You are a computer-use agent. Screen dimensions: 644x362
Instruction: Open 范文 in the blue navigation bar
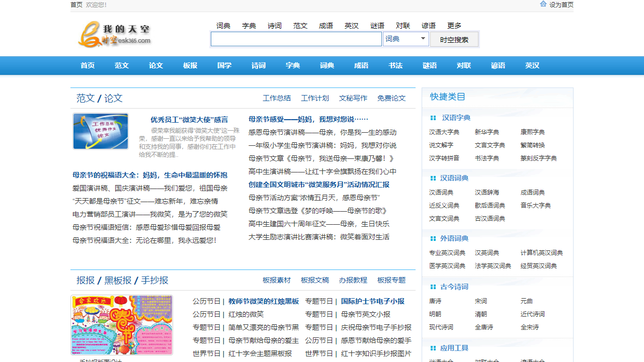point(122,66)
